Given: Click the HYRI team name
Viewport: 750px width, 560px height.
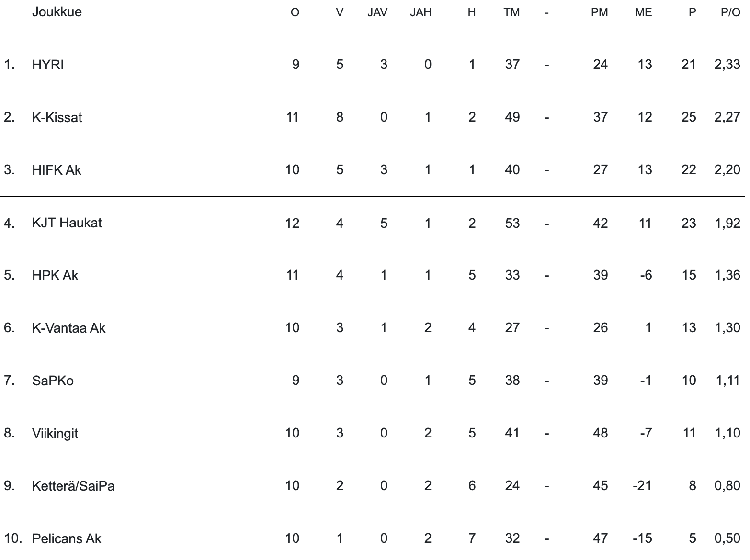Looking at the screenshot, I should [x=48, y=65].
